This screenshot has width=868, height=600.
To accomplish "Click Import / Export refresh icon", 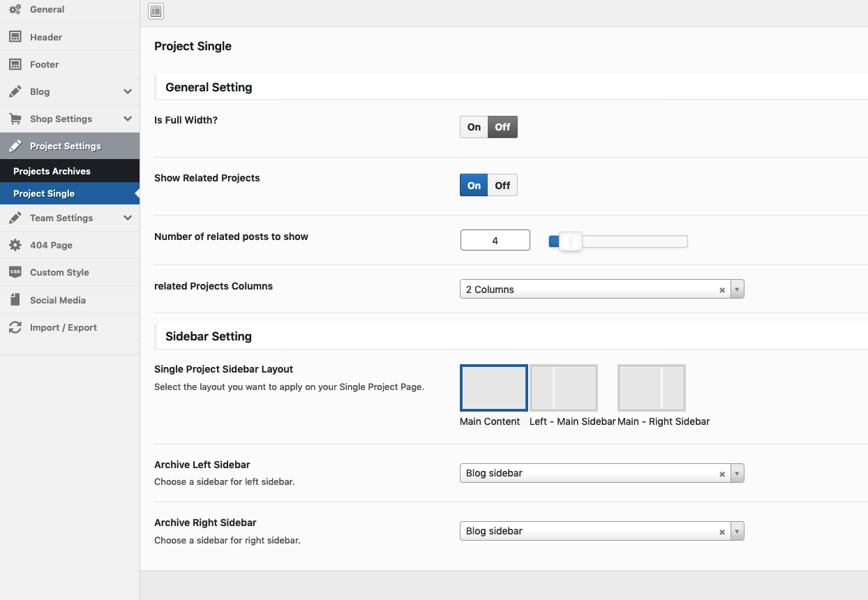I will coord(15,327).
